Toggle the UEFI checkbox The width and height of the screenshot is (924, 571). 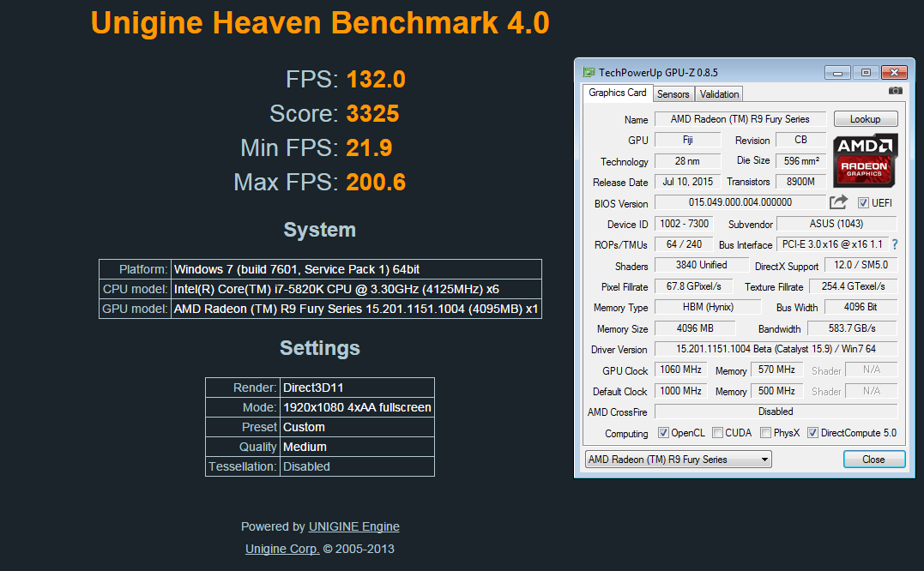point(863,202)
